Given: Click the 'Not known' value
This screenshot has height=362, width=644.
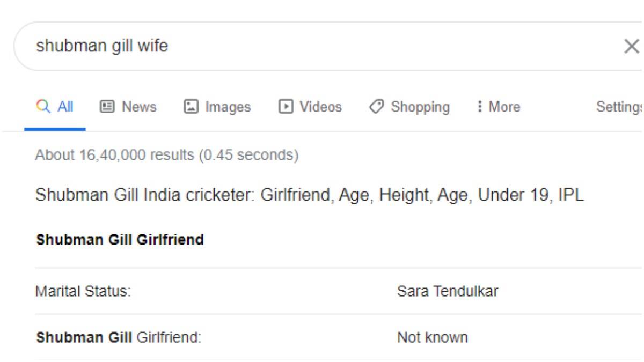Looking at the screenshot, I should pyautogui.click(x=433, y=337).
